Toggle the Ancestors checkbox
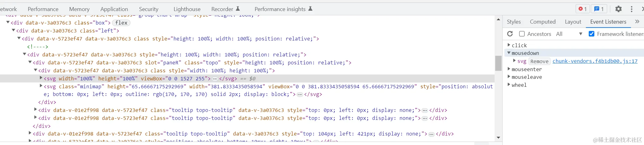 click(522, 34)
